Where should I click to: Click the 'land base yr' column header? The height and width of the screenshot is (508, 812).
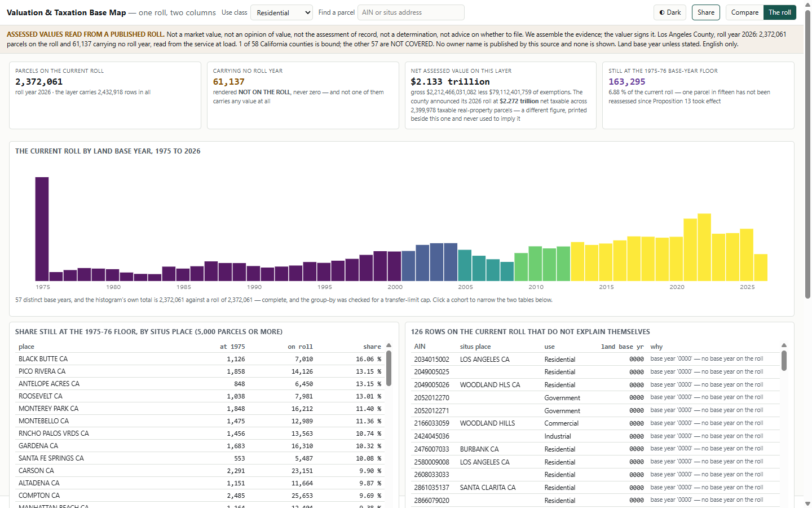coord(622,347)
